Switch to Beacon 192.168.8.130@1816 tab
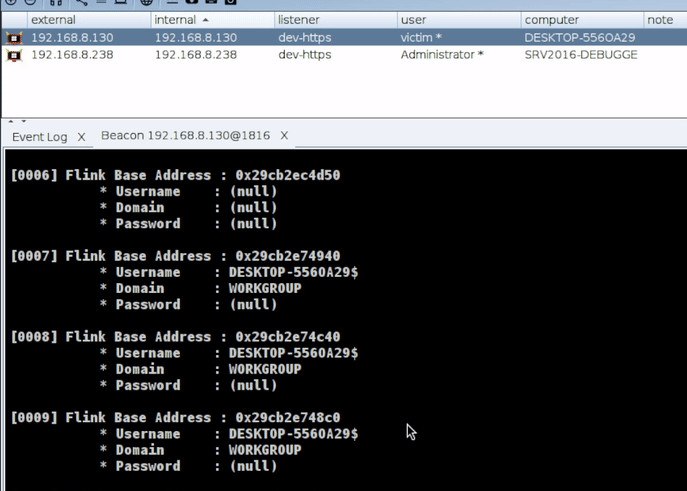Screen dimensions: 687x491 pos(185,136)
